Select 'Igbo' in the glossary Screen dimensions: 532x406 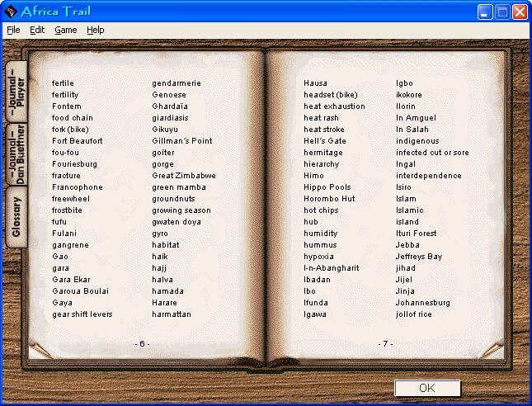tap(404, 83)
